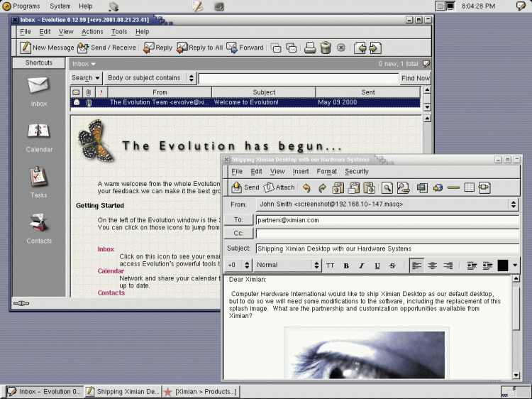Click the last composer toolbar icon after table
Viewport: 532px width, 399px height.
(x=484, y=187)
